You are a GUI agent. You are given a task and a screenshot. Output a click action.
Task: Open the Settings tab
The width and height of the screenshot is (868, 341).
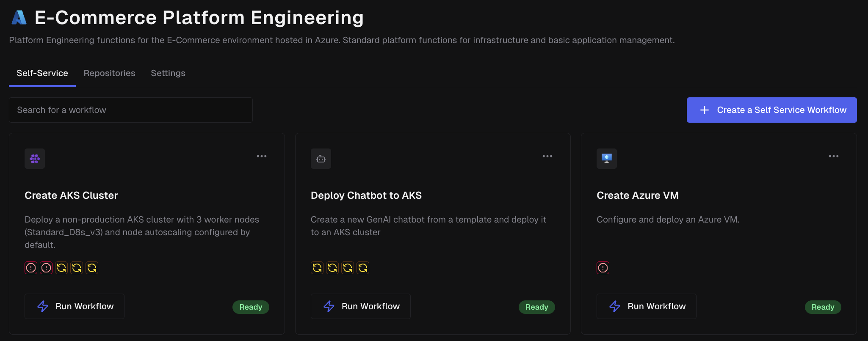click(168, 73)
